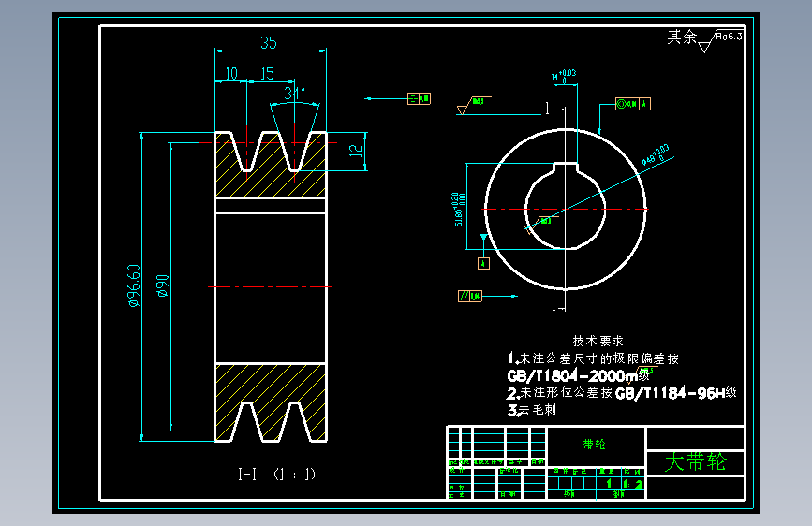Select the 15 groove spacing dimension

pyautogui.click(x=267, y=74)
